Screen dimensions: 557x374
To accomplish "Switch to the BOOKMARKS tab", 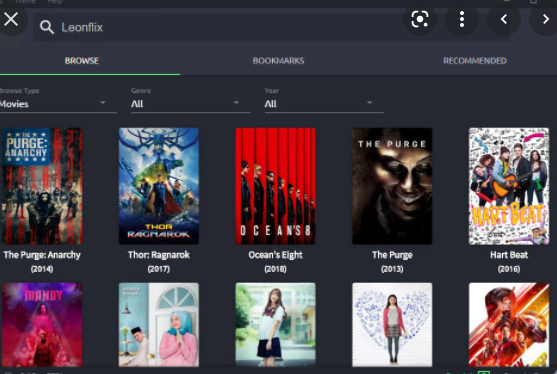I will point(278,61).
